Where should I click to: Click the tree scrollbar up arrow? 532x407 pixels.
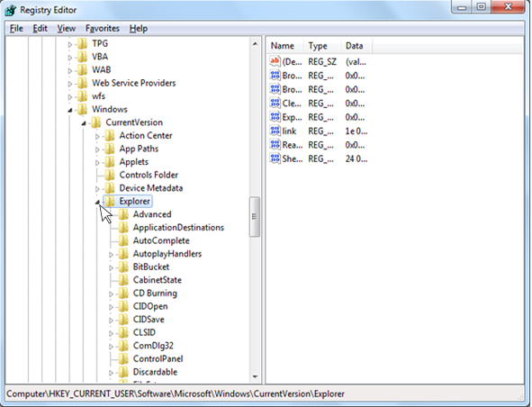(255, 44)
